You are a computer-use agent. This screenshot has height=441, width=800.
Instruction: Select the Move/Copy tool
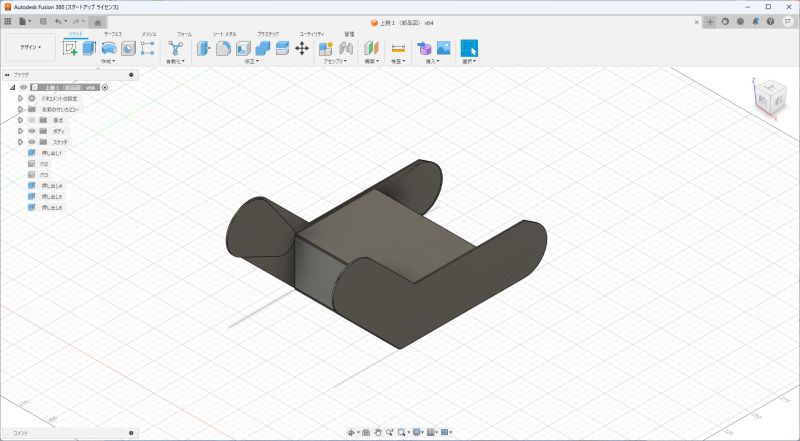click(x=302, y=48)
